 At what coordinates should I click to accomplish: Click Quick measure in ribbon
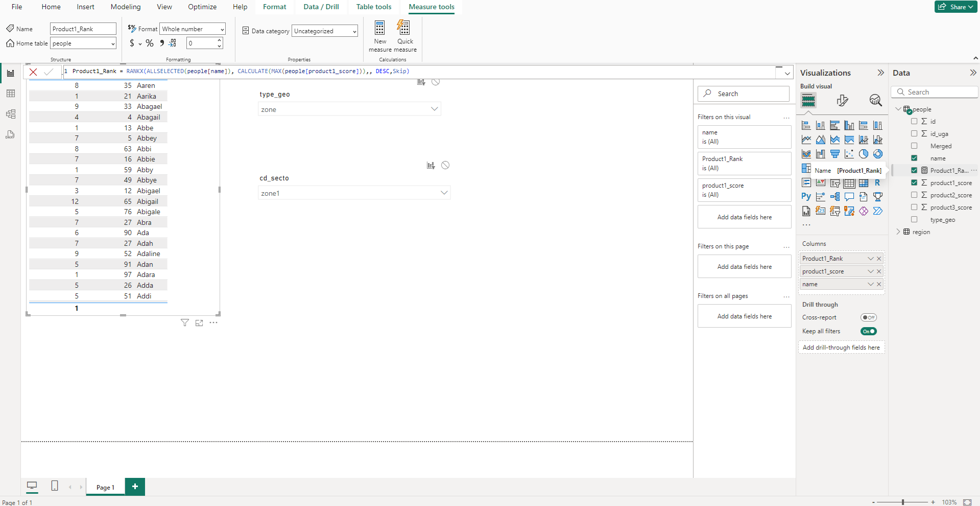pyautogui.click(x=405, y=36)
